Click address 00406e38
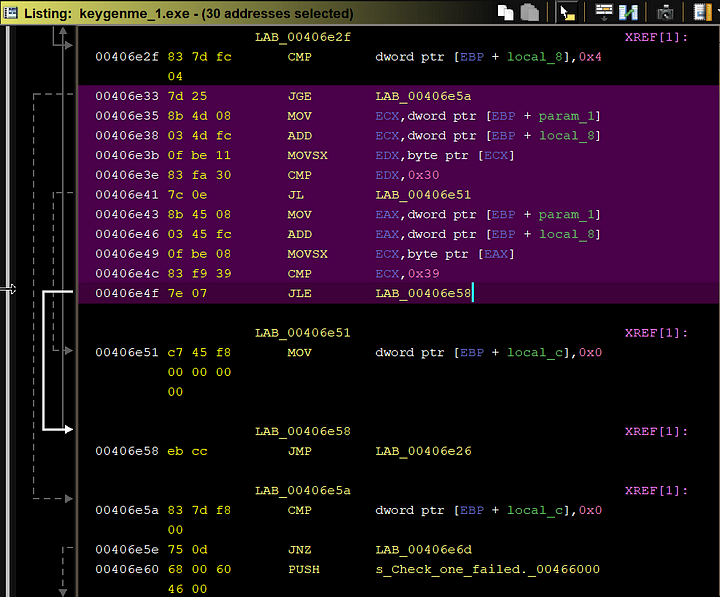This screenshot has height=597, width=720. (x=127, y=136)
